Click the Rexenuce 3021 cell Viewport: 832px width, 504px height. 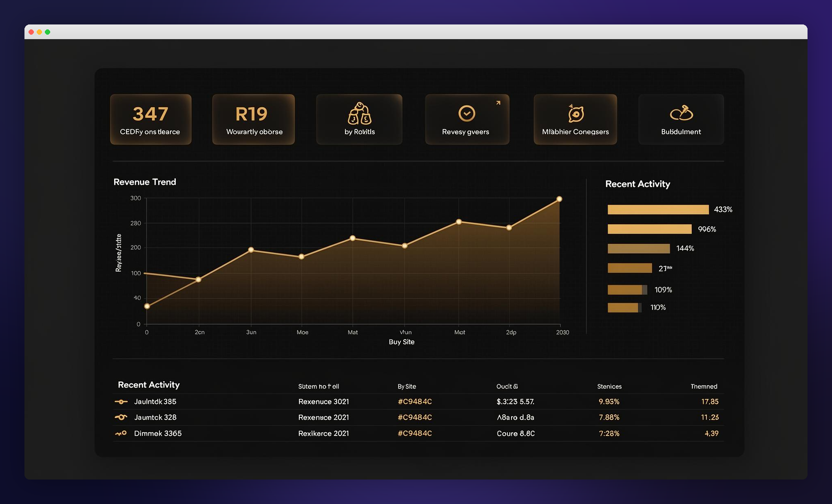(x=323, y=402)
